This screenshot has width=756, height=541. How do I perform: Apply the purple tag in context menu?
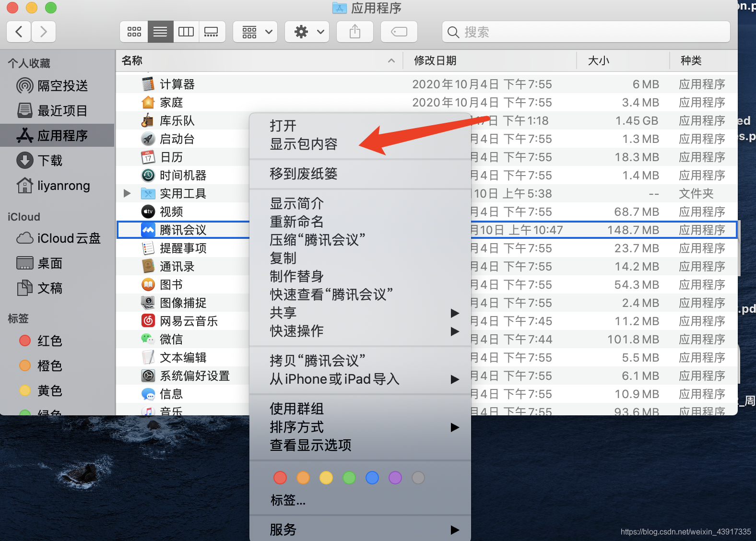click(x=395, y=478)
